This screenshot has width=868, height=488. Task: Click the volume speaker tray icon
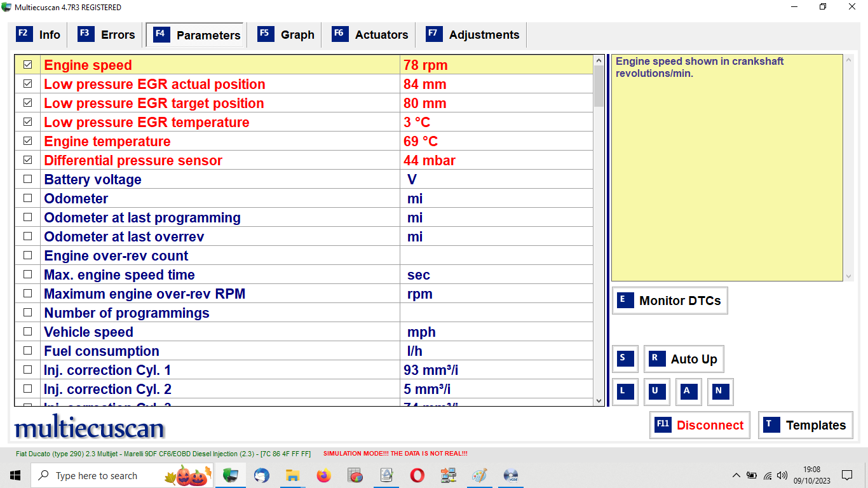[782, 475]
